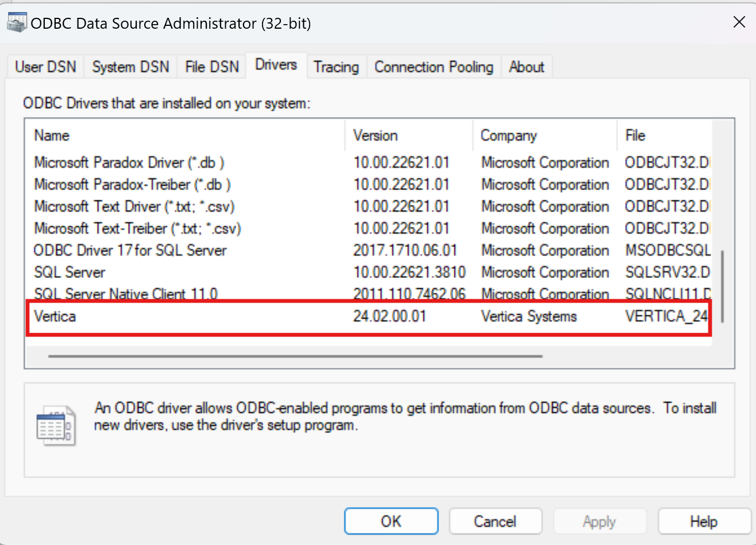This screenshot has height=545, width=756.
Task: Switch to the System DSN tab
Action: pyautogui.click(x=130, y=67)
